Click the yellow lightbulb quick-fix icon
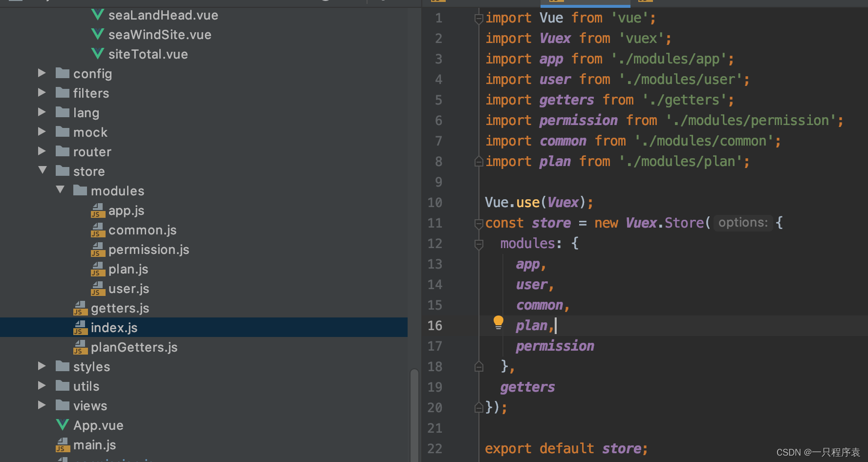The image size is (868, 462). coord(498,322)
